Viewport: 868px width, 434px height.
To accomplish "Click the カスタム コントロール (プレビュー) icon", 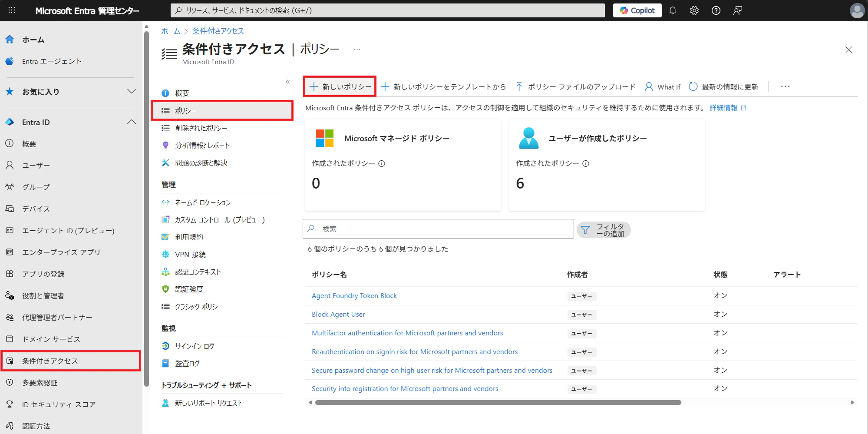I will point(165,220).
